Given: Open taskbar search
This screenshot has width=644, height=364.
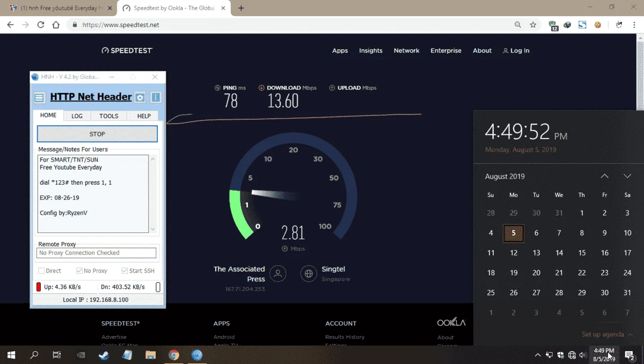Looking at the screenshot, I should coord(34,355).
